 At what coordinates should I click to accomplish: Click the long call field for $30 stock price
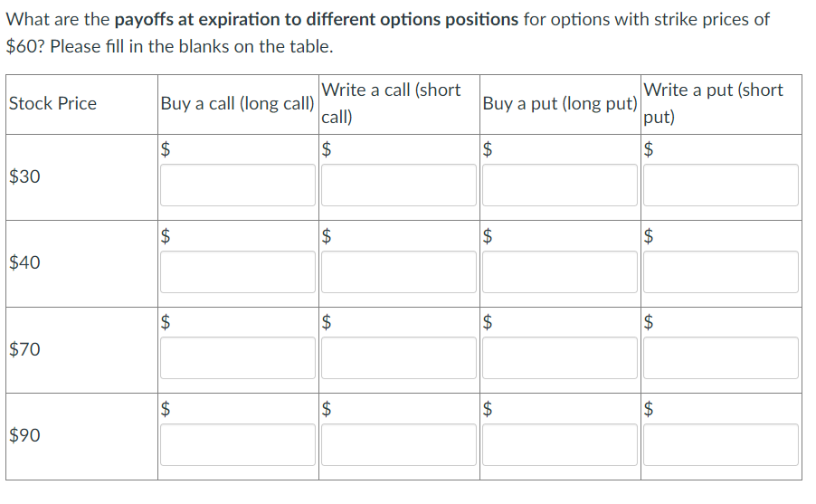238,185
